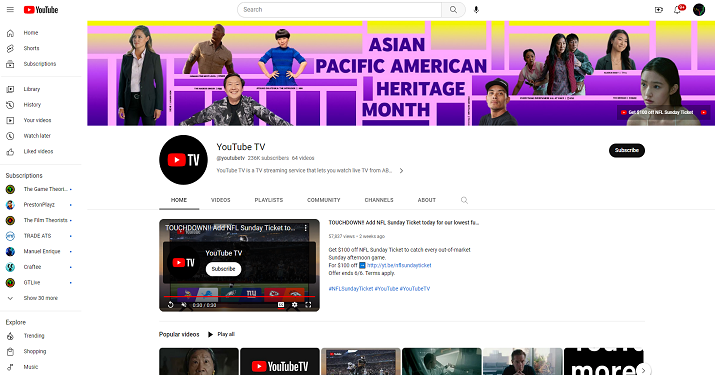This screenshot has width=715, height=375.
Task: Enter fullscreen on featured video
Action: [x=308, y=305]
